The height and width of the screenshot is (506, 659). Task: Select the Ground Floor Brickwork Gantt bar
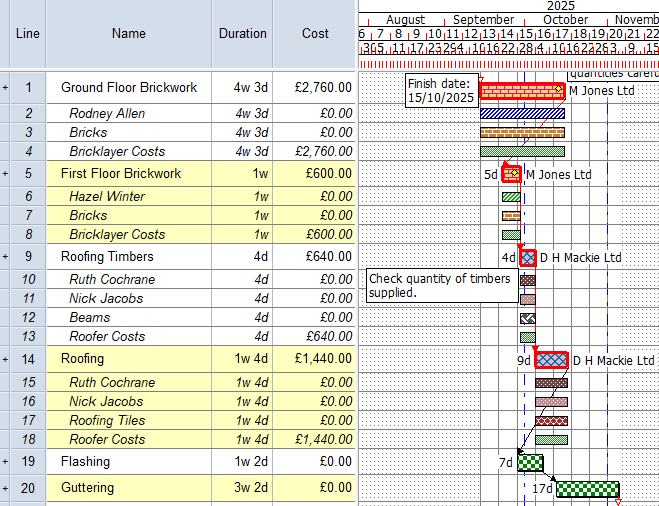pyautogui.click(x=521, y=91)
